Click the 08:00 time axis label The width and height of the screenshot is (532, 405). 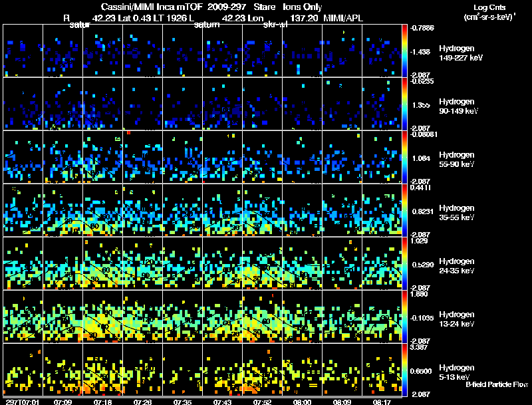302,402
